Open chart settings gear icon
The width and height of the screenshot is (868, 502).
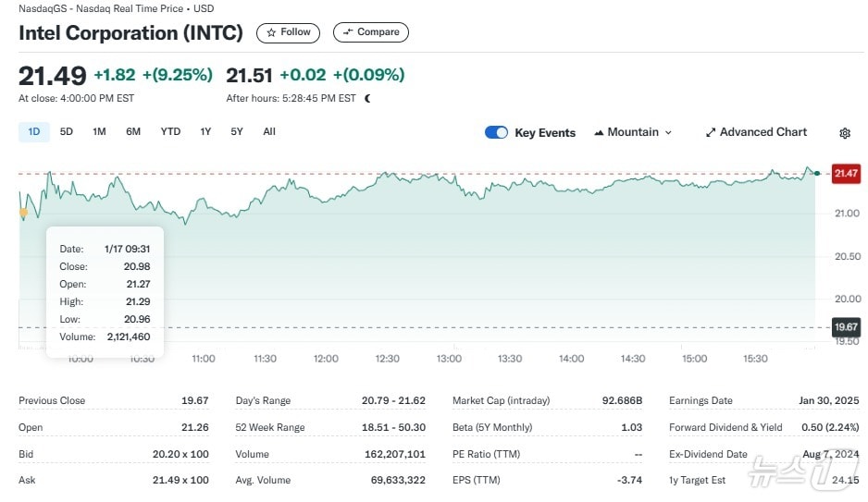click(x=844, y=133)
